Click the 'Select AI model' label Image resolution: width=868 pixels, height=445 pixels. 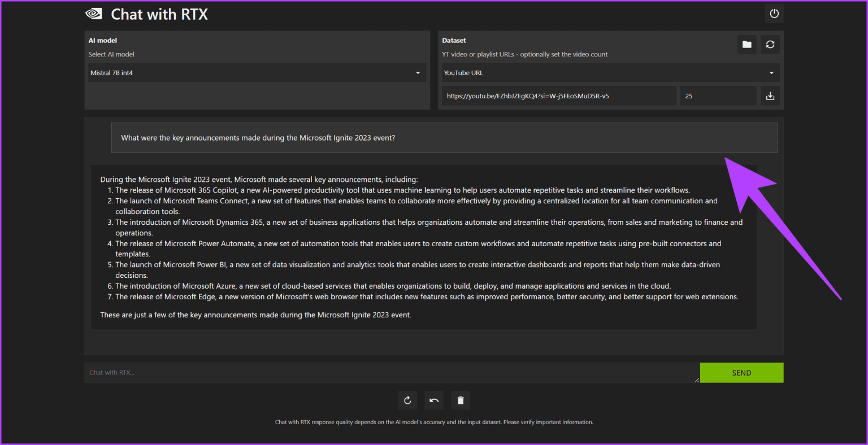click(x=111, y=54)
